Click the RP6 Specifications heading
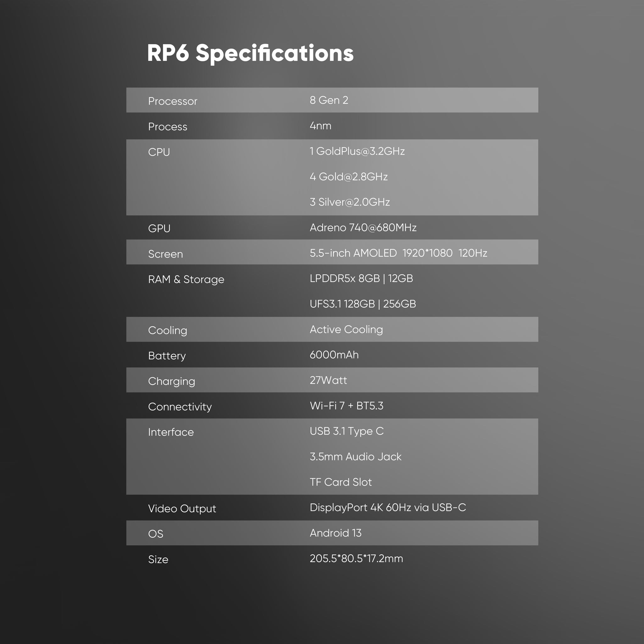Image resolution: width=644 pixels, height=644 pixels. coord(250,53)
